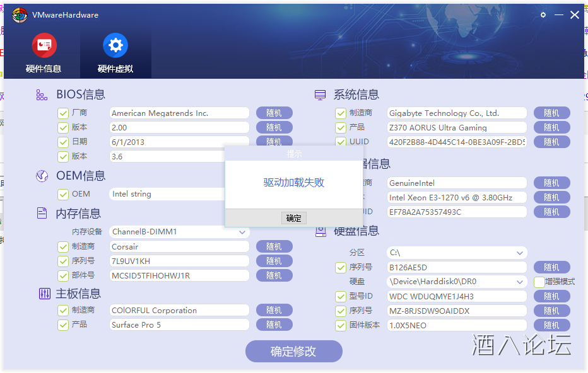Randomize the BIOS 版本 2.00 value
Screen dimensions: 588x373
pyautogui.click(x=274, y=128)
